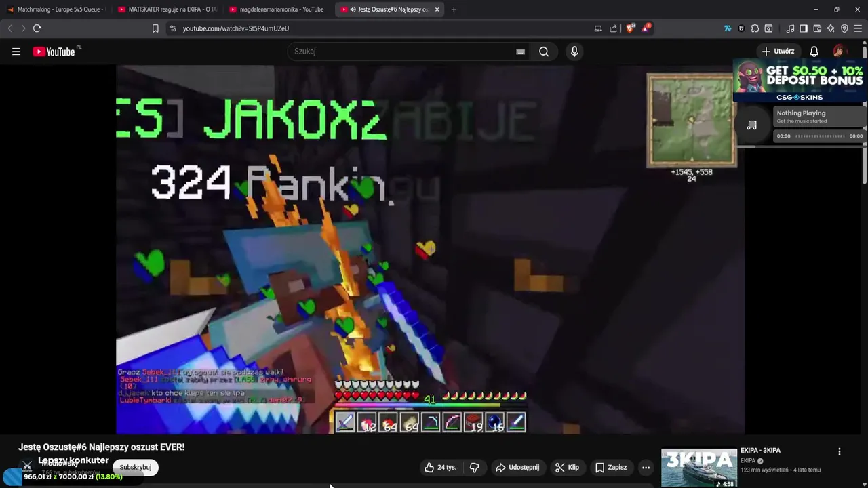
Task: Open the share page icon in address bar
Action: coord(614,28)
